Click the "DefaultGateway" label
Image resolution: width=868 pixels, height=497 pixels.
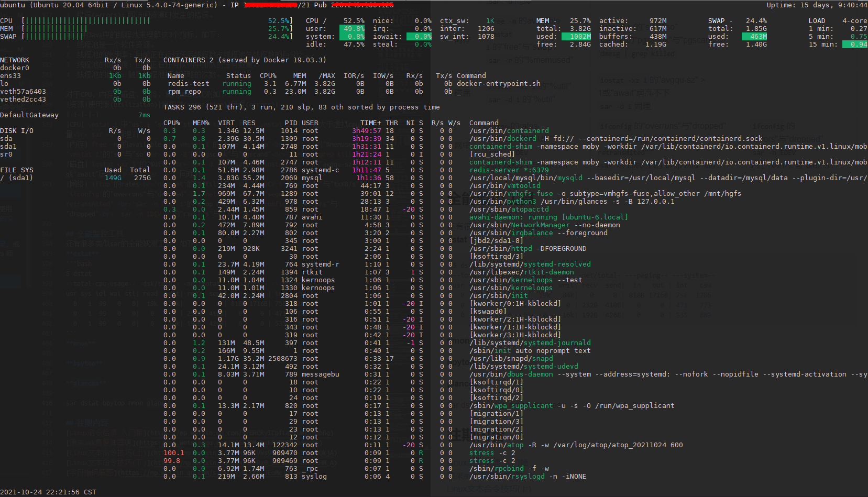click(x=29, y=115)
